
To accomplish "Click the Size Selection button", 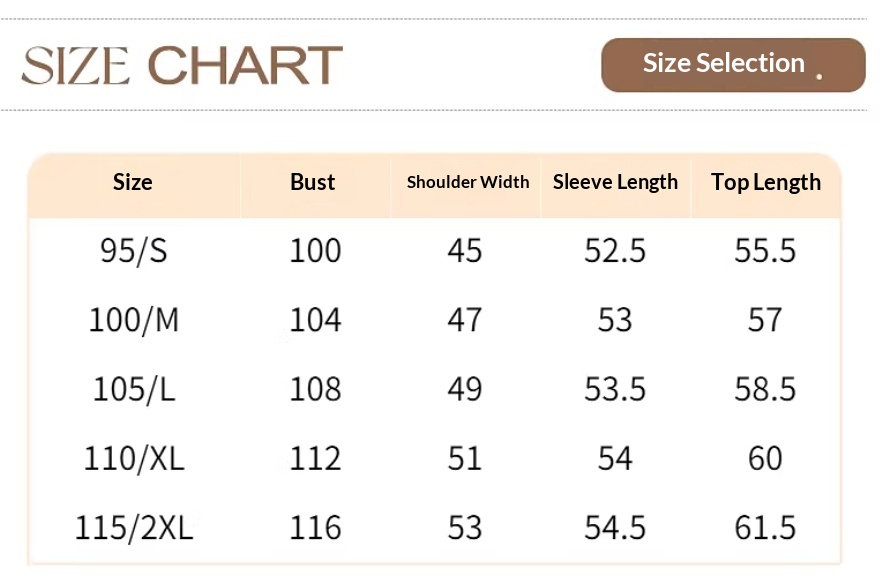I will pyautogui.click(x=732, y=65).
